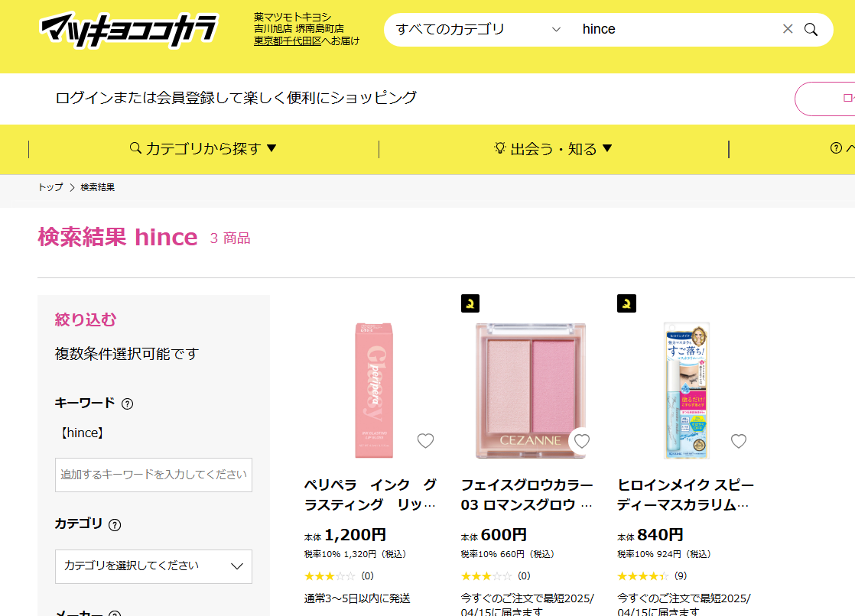Go to トップ breadcrumb link
The image size is (855, 616).
(50, 187)
